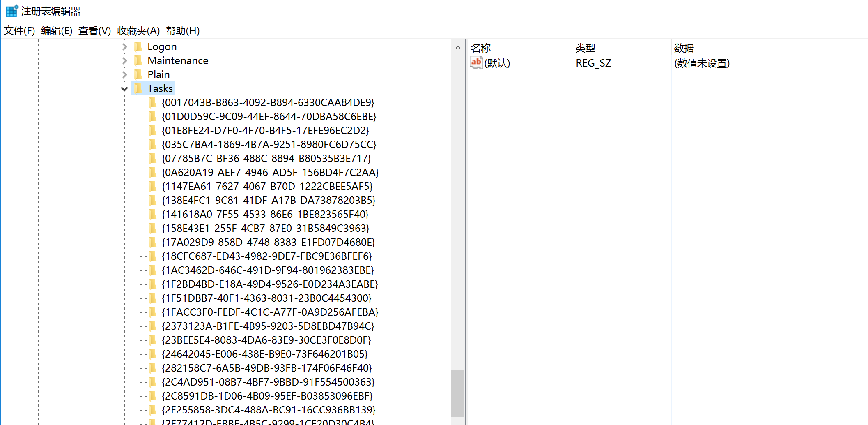The width and height of the screenshot is (868, 425).
Task: Click the ab string value icon for (默认)
Action: pos(476,63)
